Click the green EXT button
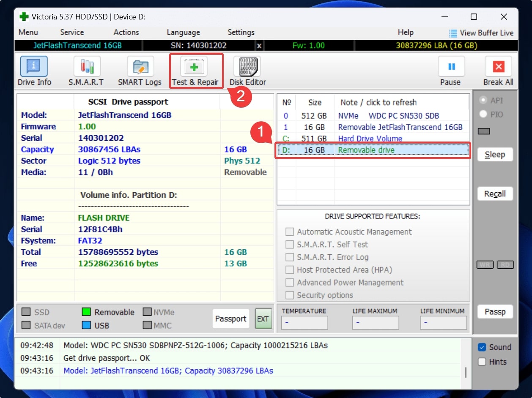Image resolution: width=532 pixels, height=398 pixels. 263,319
